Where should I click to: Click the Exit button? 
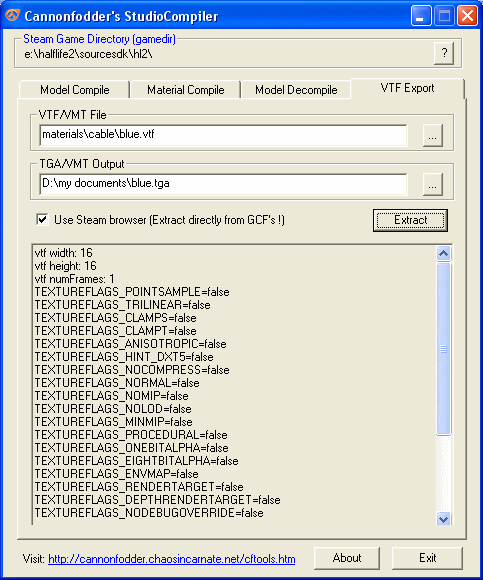[x=427, y=558]
